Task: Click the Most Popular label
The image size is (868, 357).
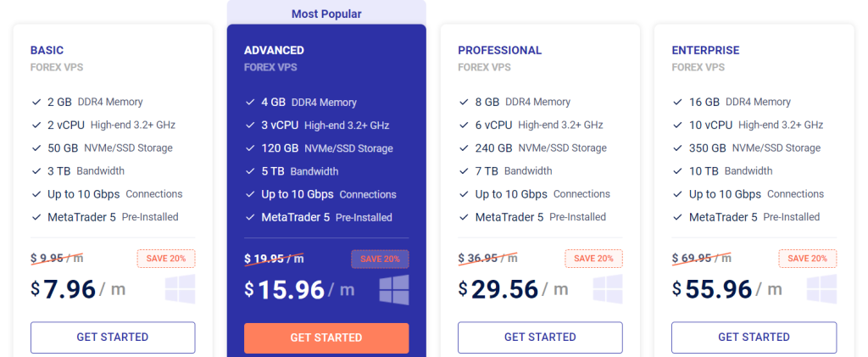Action: click(326, 14)
